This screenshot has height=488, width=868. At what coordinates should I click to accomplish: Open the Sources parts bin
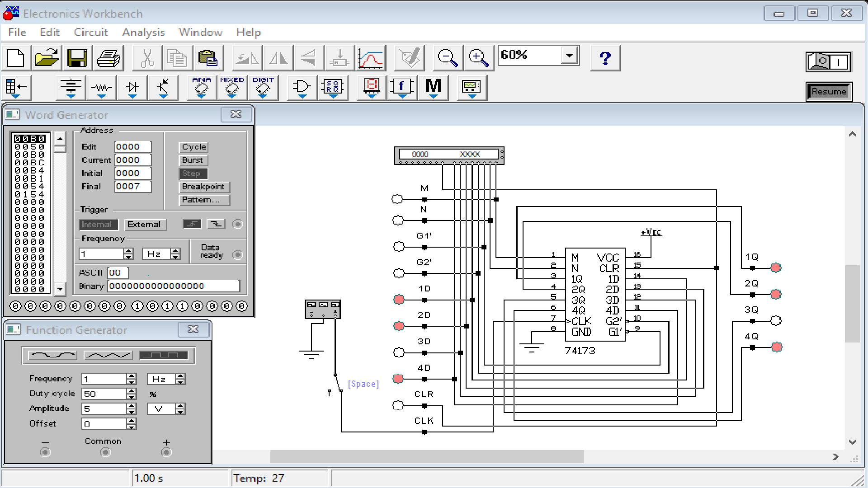click(x=71, y=87)
